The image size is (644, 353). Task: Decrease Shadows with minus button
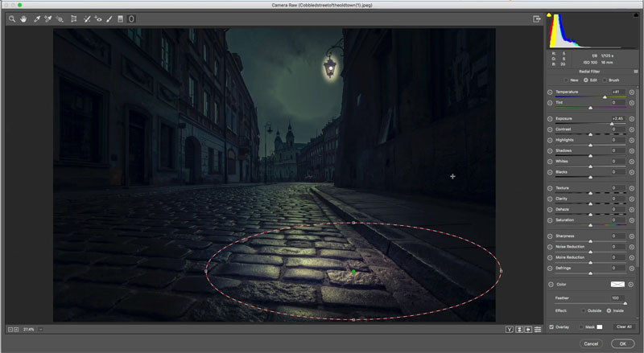(x=550, y=150)
